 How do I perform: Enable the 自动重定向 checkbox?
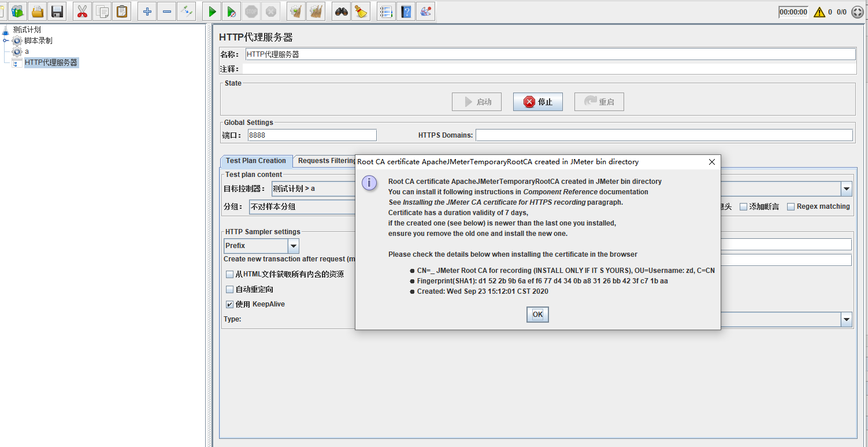[x=230, y=289]
